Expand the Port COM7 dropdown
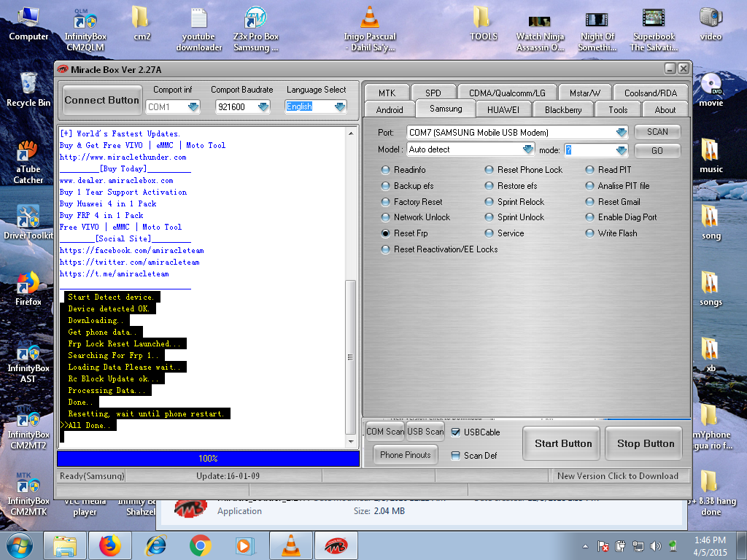 622,133
